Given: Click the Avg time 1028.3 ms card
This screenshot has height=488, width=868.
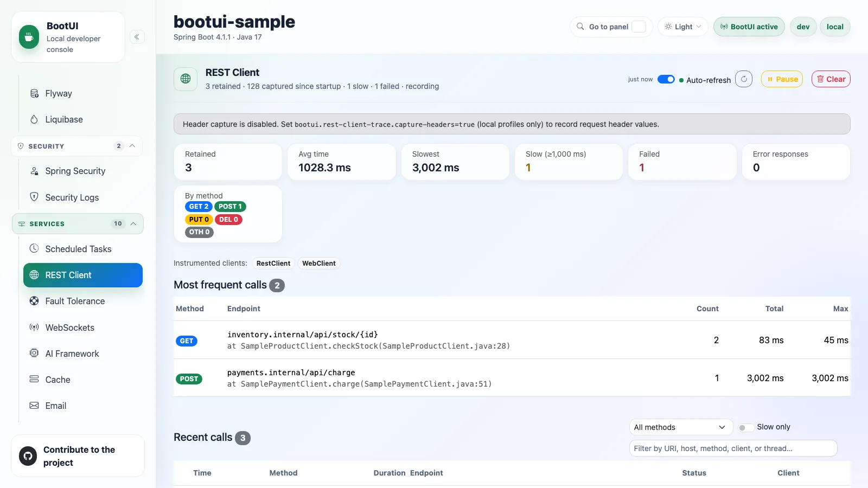Looking at the screenshot, I should (341, 162).
